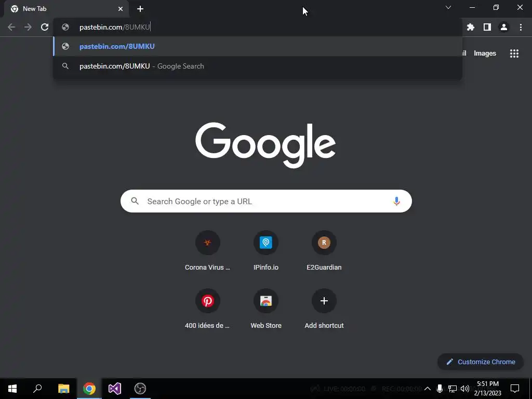The height and width of the screenshot is (399, 532).
Task: Open a new tab with plus button
Action: [x=140, y=9]
